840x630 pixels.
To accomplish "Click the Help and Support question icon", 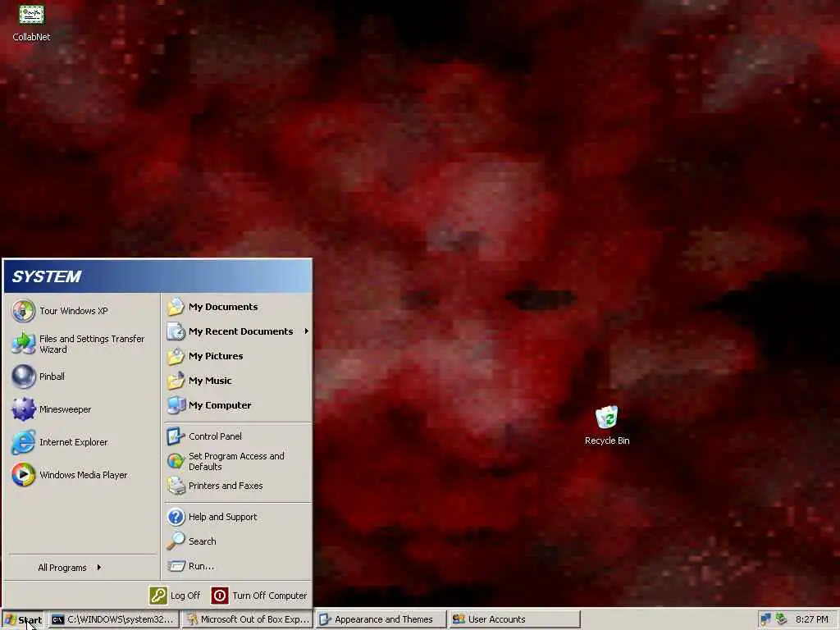I will point(176,517).
